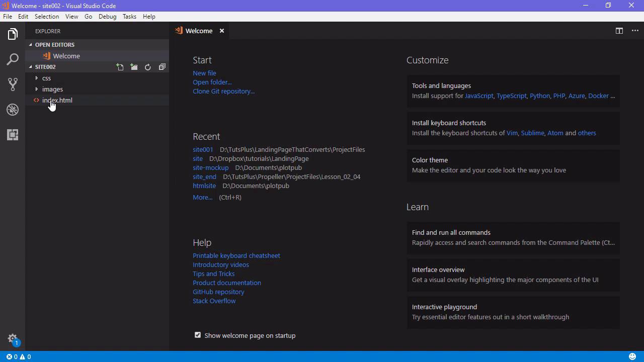Open the Selection menu

[x=47, y=17]
